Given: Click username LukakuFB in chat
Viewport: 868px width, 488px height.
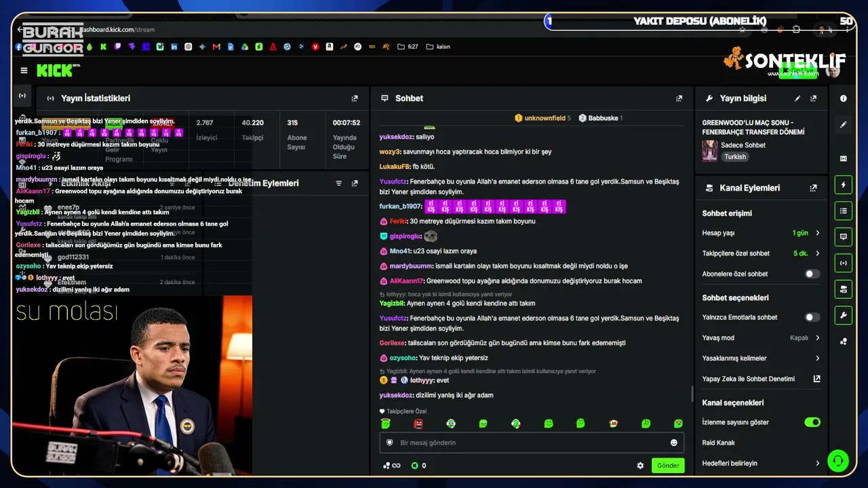Looking at the screenshot, I should click(394, 167).
